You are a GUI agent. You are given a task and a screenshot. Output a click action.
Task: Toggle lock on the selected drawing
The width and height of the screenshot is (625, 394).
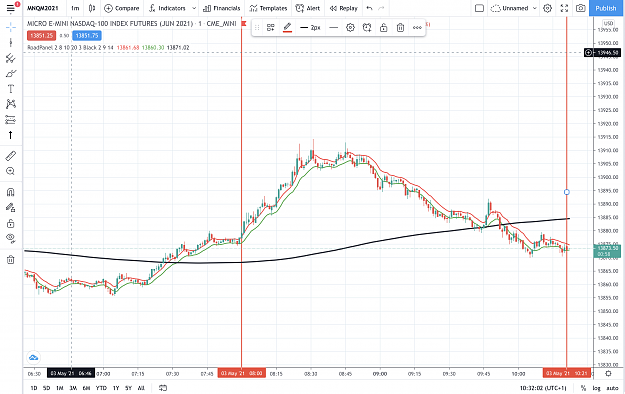pos(383,28)
